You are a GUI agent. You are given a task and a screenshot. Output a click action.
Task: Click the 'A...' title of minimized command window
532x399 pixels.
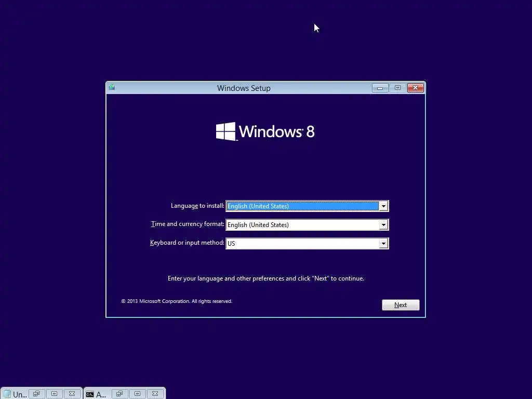[101, 394]
